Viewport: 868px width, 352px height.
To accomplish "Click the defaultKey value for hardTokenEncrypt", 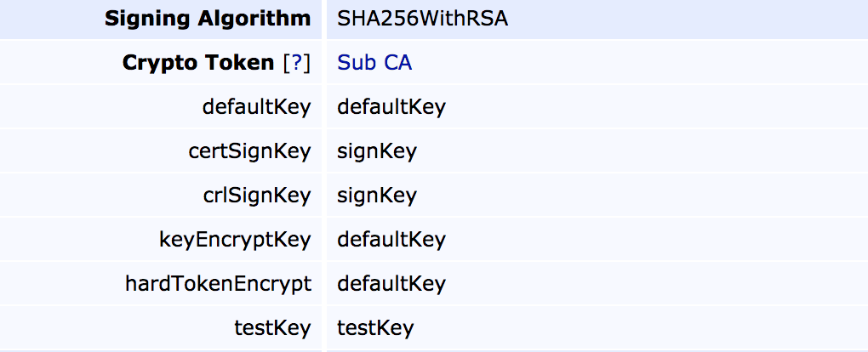I will point(391,284).
